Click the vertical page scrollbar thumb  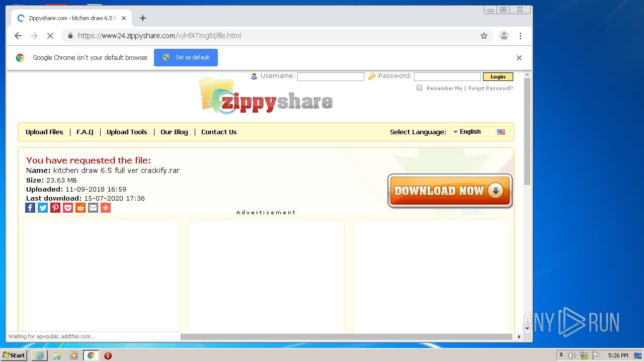[527, 131]
